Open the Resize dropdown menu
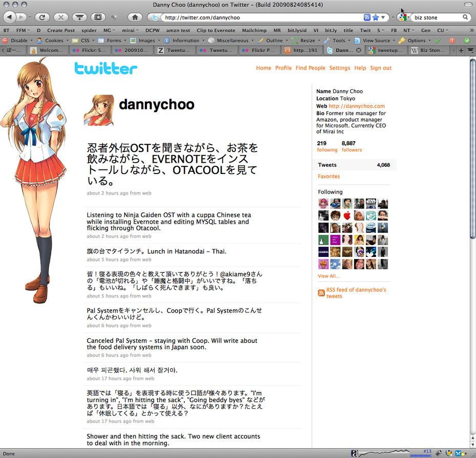The image size is (476, 458). (x=306, y=40)
